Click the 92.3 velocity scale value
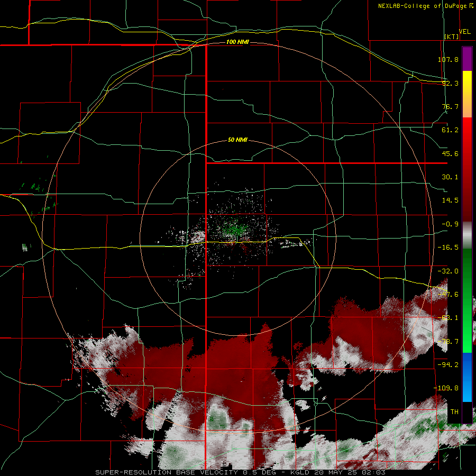Screen dimensions: 476x476 click(x=450, y=83)
